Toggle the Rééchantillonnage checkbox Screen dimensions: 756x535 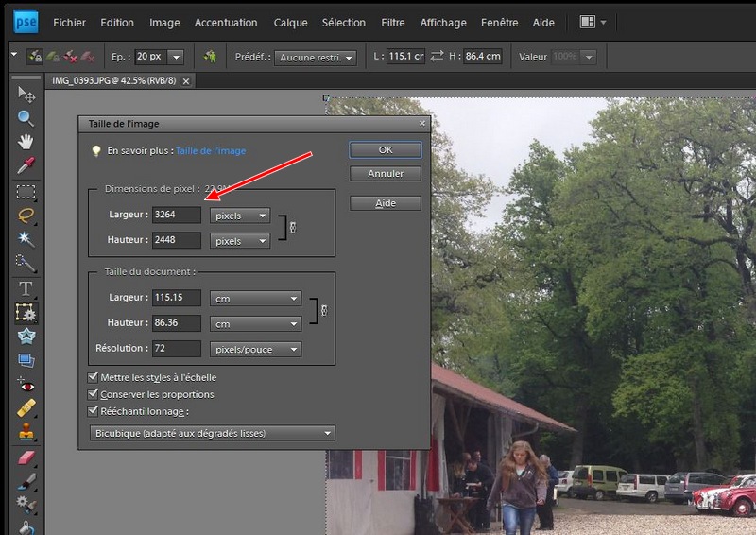(x=93, y=411)
